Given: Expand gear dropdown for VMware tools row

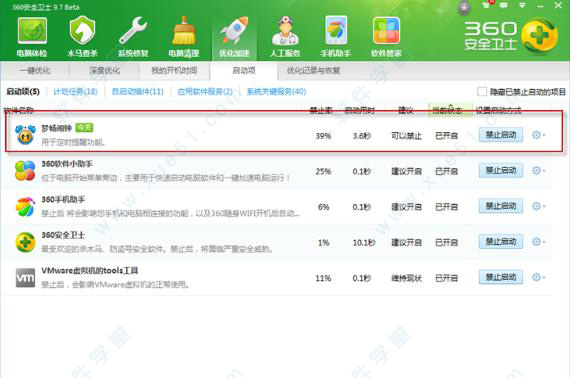Looking at the screenshot, I should 538,277.
